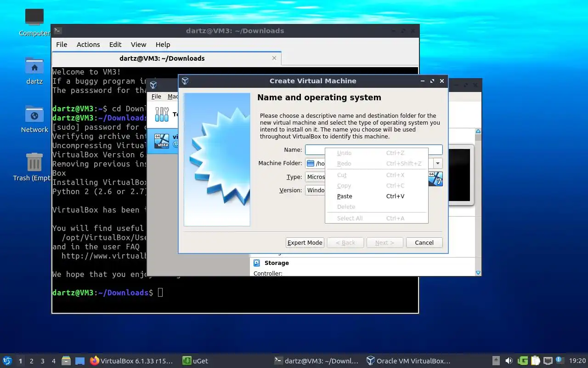588x368 pixels.
Task: Open the terminal Edit menu
Action: 115,45
